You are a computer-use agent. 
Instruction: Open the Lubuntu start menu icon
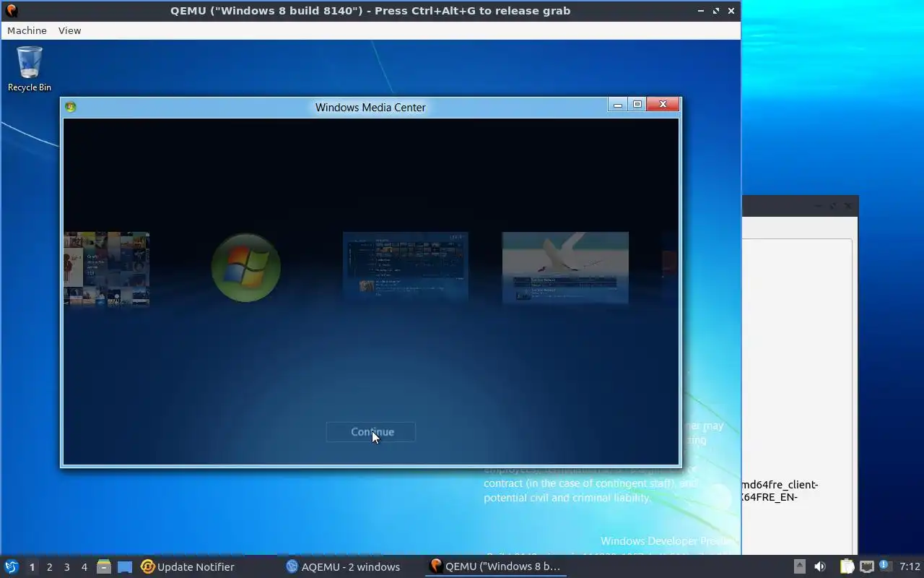point(11,566)
